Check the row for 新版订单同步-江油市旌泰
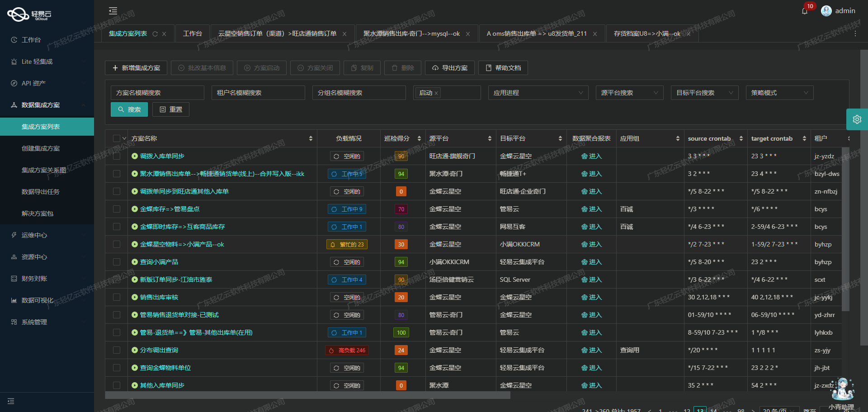This screenshot has width=868, height=412. (117, 279)
